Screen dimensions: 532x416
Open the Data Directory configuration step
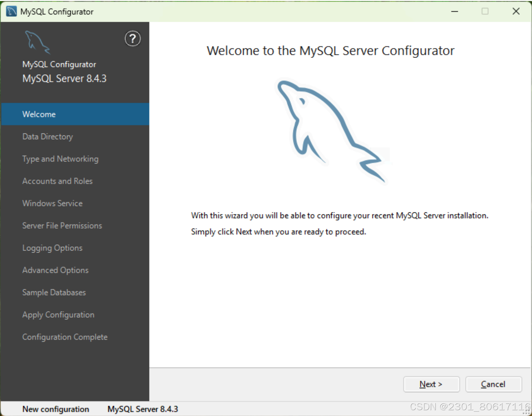click(47, 137)
